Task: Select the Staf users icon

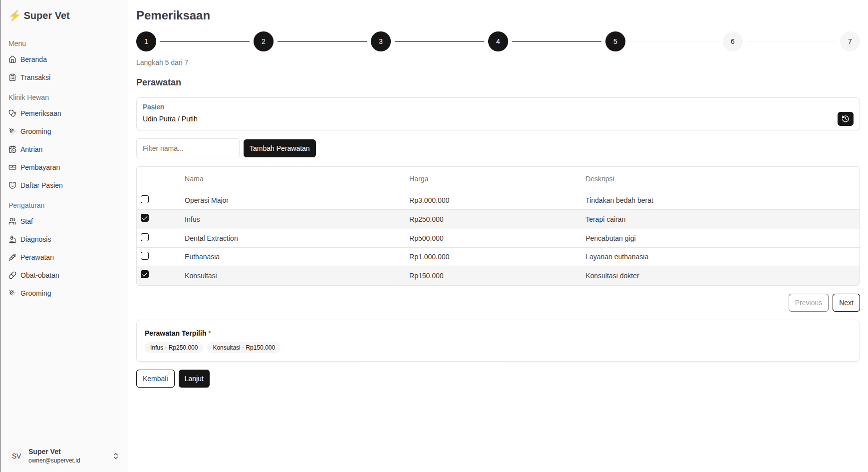Action: [12, 221]
